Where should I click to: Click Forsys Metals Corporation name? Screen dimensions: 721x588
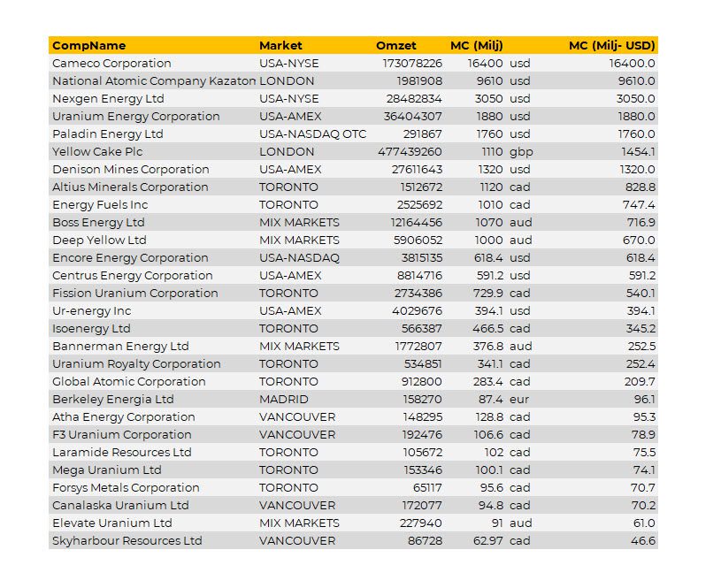coord(126,488)
